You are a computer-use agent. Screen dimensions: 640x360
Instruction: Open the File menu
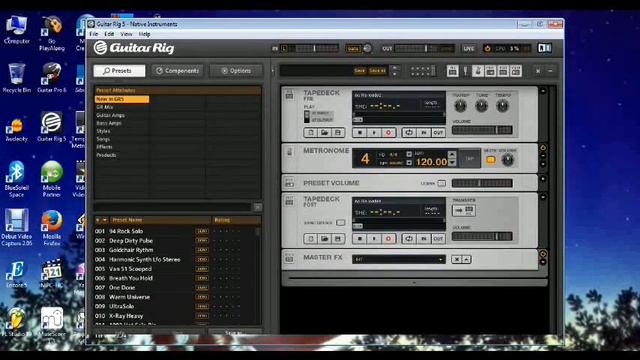tap(93, 34)
